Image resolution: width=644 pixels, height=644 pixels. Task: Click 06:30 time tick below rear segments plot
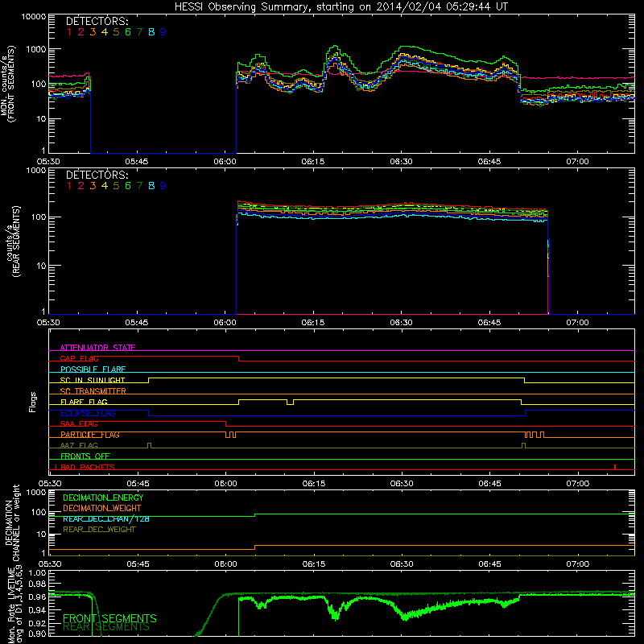401,323
